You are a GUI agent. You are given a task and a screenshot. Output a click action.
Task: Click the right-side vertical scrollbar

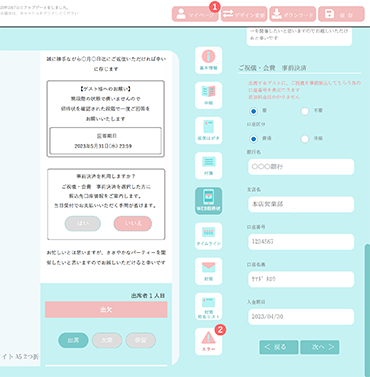pyautogui.click(x=367, y=310)
